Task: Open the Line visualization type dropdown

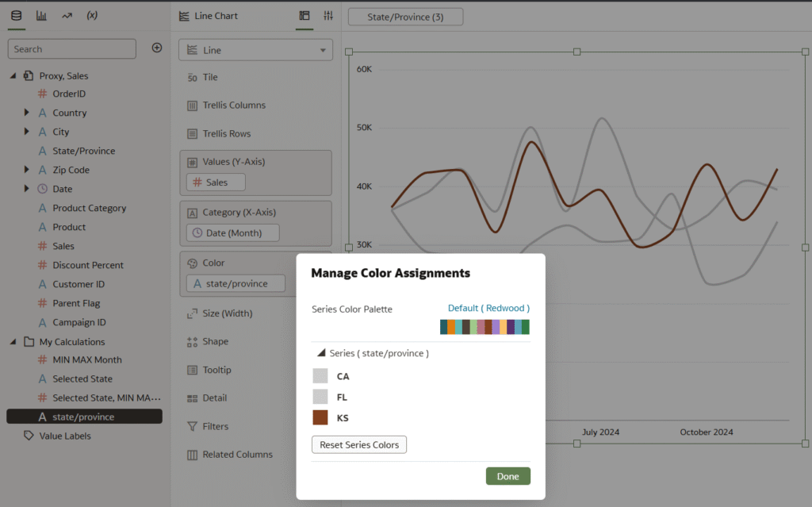Action: tap(256, 50)
